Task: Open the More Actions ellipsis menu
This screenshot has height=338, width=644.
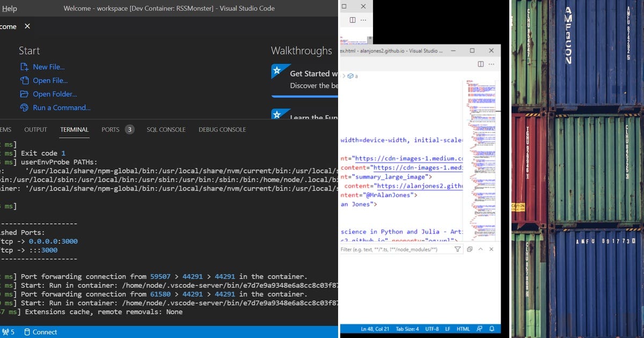Action: pyautogui.click(x=491, y=64)
